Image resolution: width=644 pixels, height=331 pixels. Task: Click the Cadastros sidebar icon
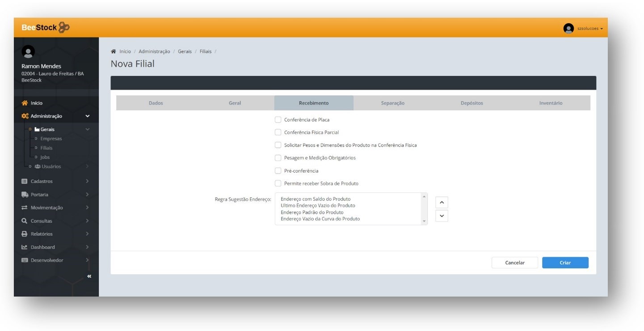(25, 182)
